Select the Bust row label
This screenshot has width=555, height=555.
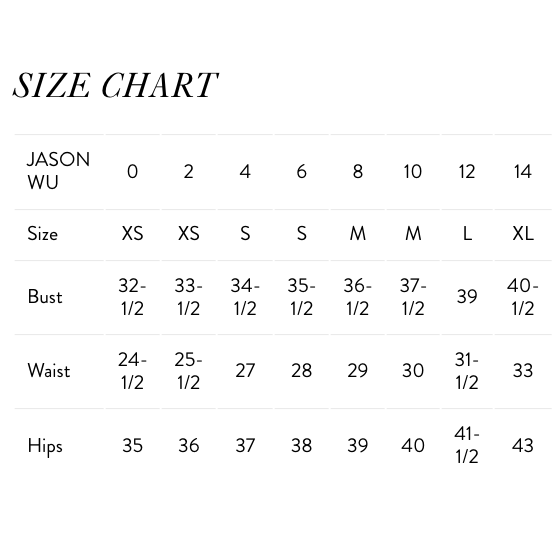[x=45, y=297]
